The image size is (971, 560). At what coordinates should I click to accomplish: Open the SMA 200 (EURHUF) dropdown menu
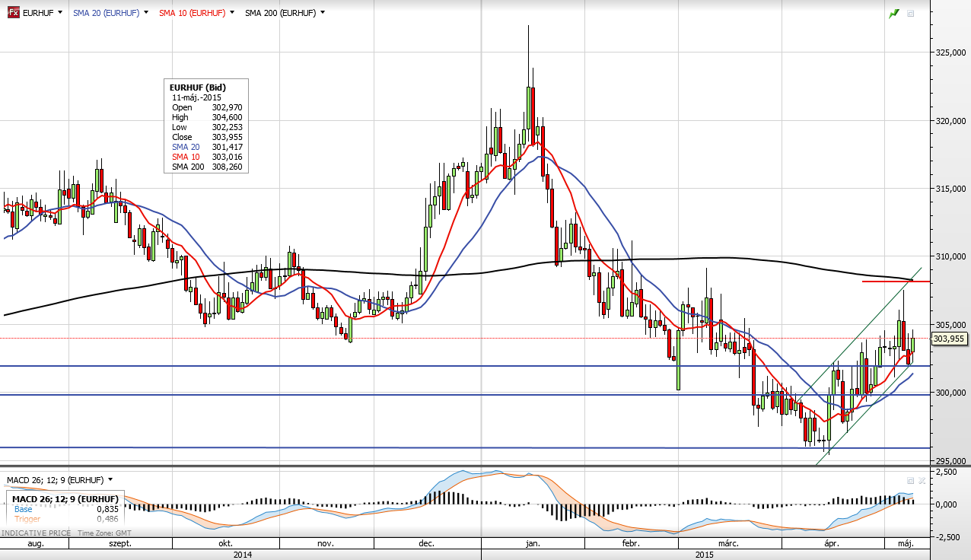point(323,13)
